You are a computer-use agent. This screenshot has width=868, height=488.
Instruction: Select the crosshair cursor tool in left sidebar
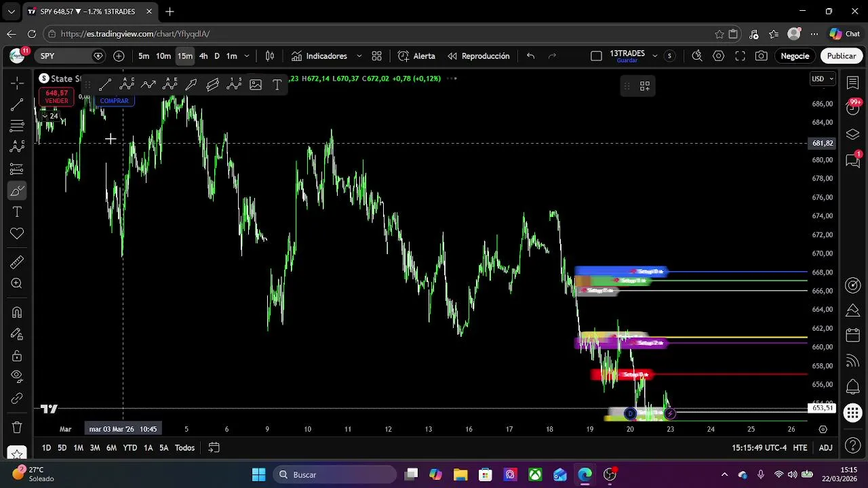coord(17,83)
